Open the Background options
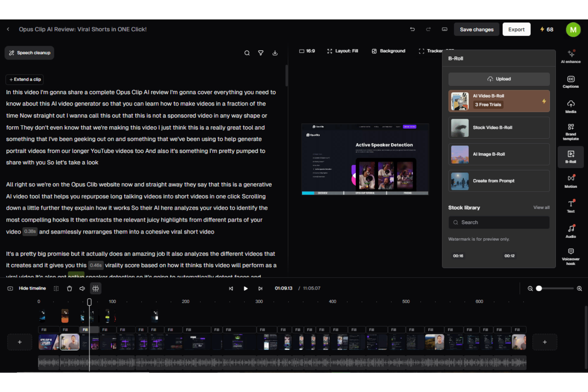The height and width of the screenshot is (392, 588). 389,51
